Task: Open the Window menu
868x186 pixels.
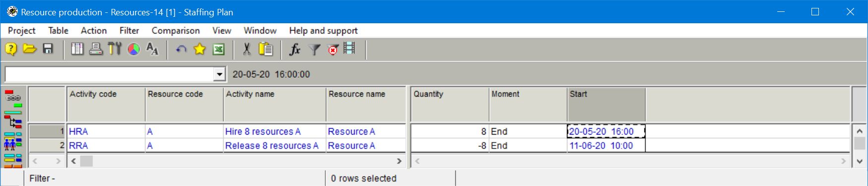Action: point(260,31)
